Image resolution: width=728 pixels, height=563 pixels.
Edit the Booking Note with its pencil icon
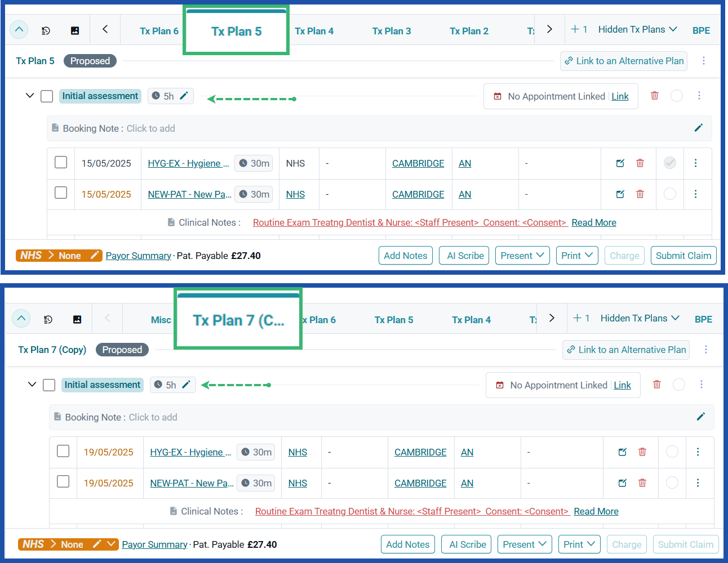pos(698,128)
